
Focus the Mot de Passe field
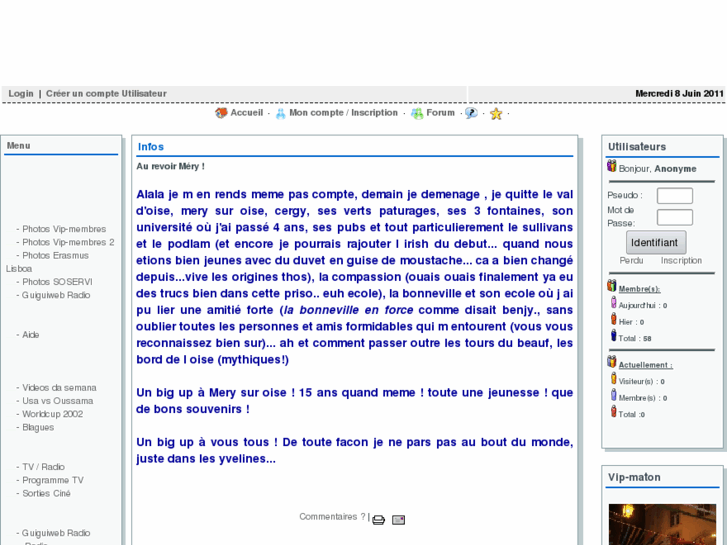(675, 217)
